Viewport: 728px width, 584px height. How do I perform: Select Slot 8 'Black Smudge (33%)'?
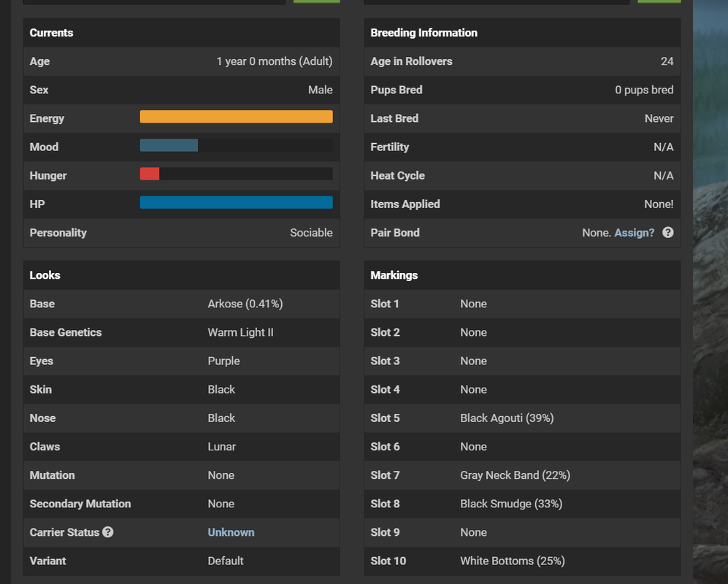tap(511, 504)
